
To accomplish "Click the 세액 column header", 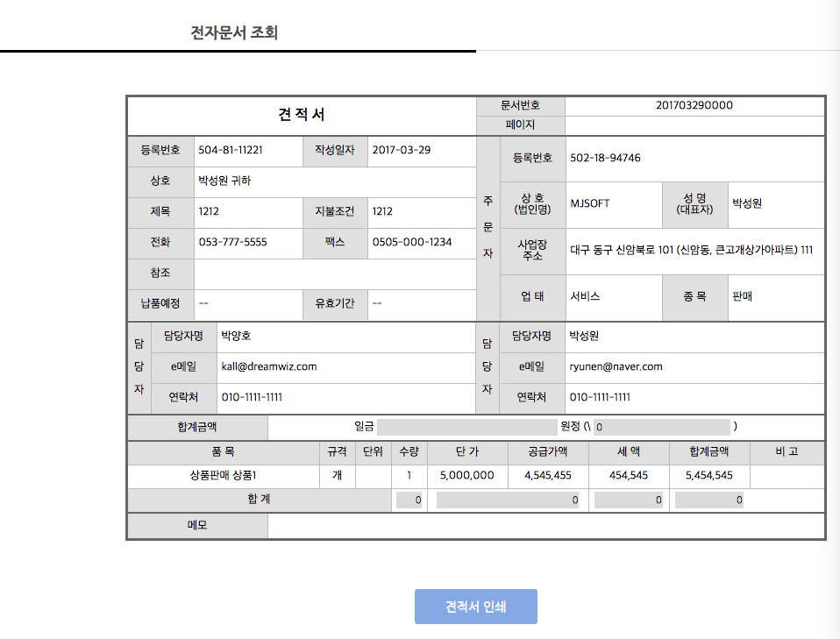I will tap(629, 452).
